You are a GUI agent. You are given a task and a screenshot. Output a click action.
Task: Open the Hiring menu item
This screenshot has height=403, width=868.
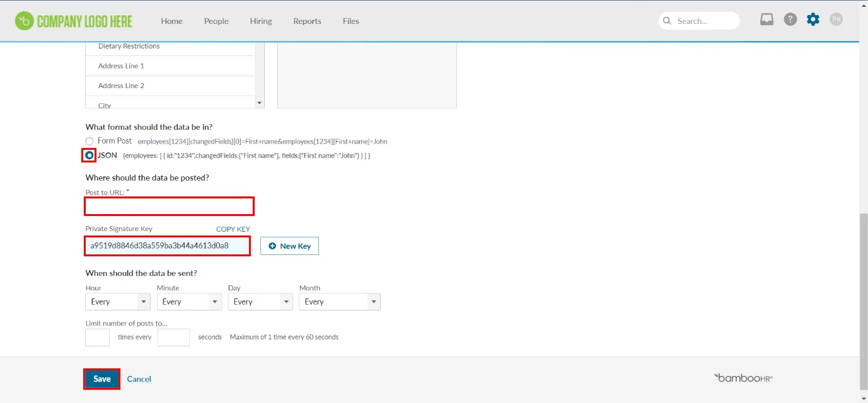click(x=260, y=21)
